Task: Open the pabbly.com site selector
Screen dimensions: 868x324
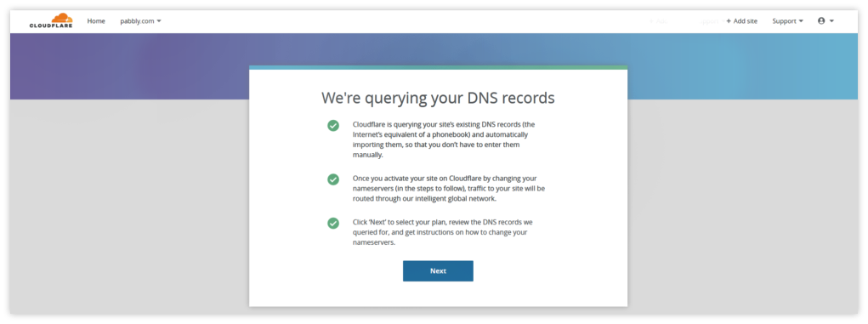Action: point(140,21)
